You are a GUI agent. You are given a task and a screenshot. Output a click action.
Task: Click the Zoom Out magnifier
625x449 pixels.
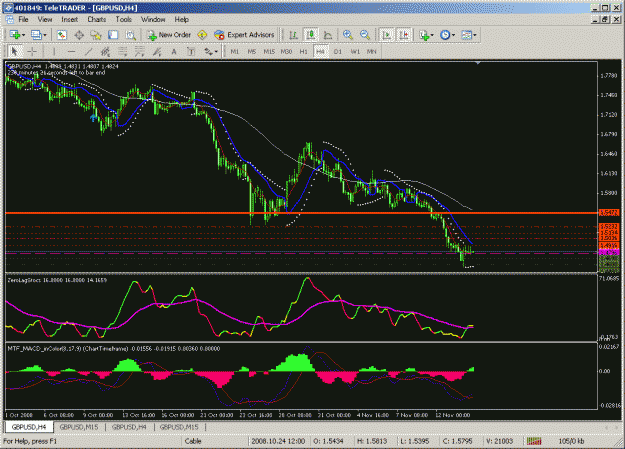click(365, 35)
